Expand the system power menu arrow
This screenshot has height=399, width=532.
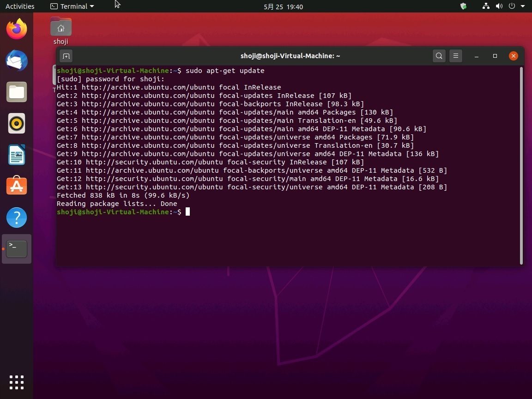523,6
